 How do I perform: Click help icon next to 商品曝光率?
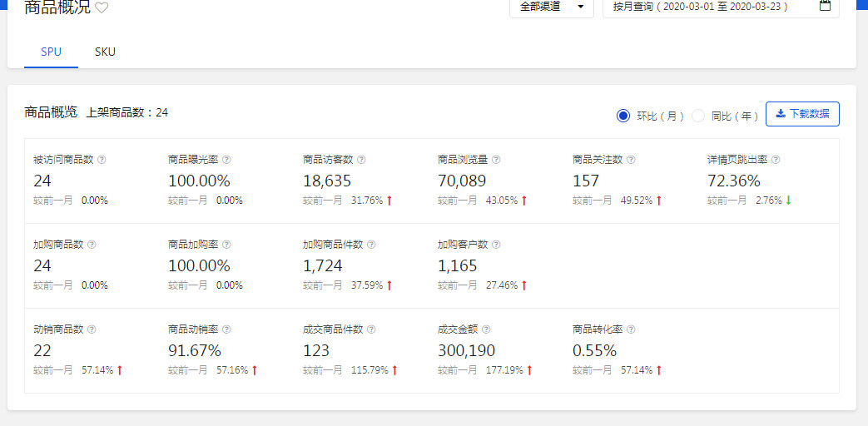[226, 160]
